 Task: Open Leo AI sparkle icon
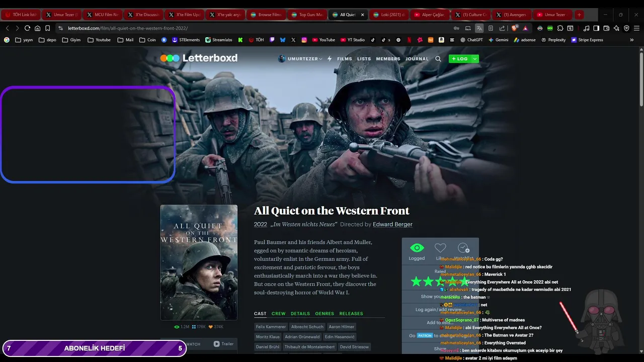616,28
